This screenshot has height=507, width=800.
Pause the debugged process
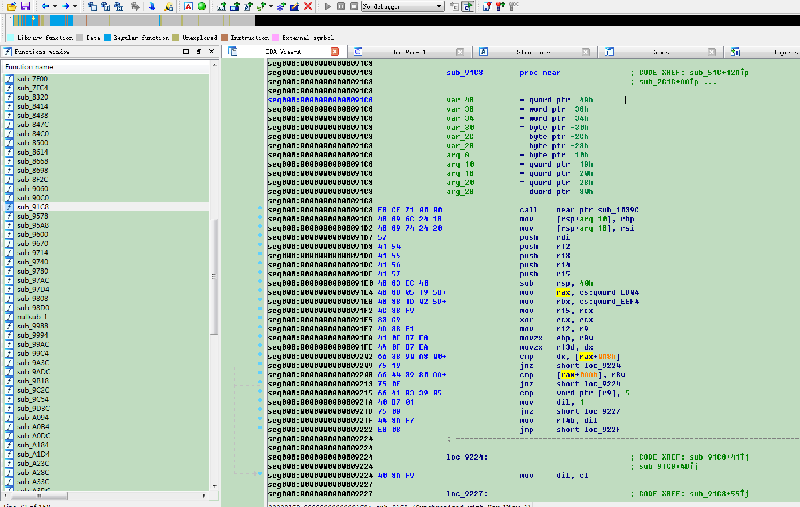pyautogui.click(x=341, y=6)
